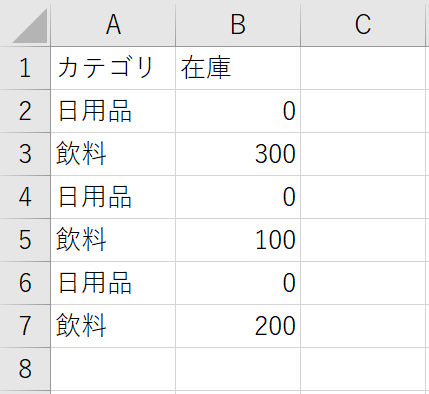Viewport: 429px width, 394px height.
Task: Select the cell with value 100
Action: pos(238,240)
